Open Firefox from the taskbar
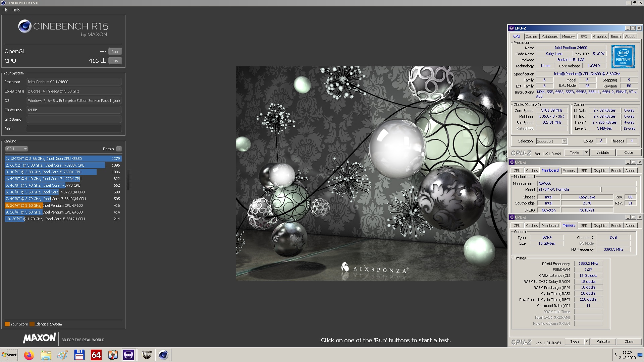 pos(29,355)
